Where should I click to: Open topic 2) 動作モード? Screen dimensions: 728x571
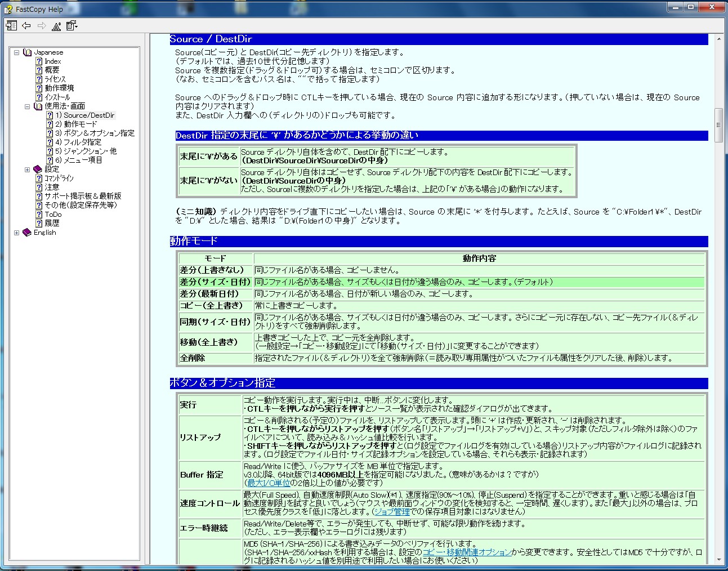(x=76, y=124)
